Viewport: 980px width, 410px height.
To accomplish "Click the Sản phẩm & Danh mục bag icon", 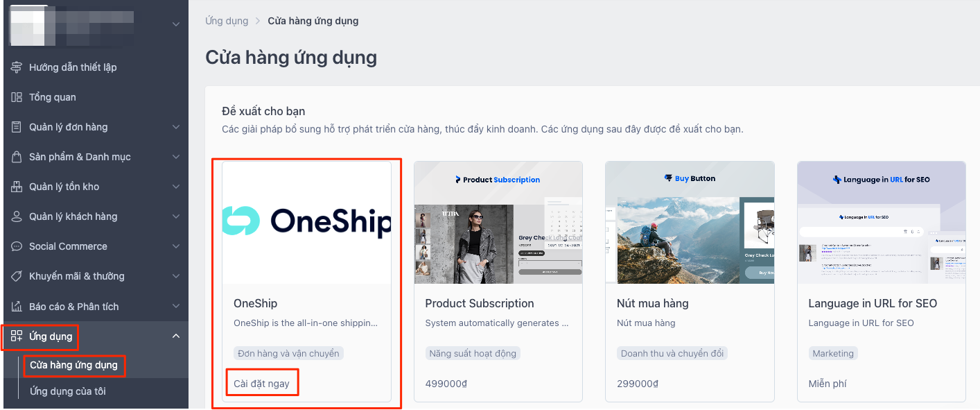I will [x=17, y=157].
